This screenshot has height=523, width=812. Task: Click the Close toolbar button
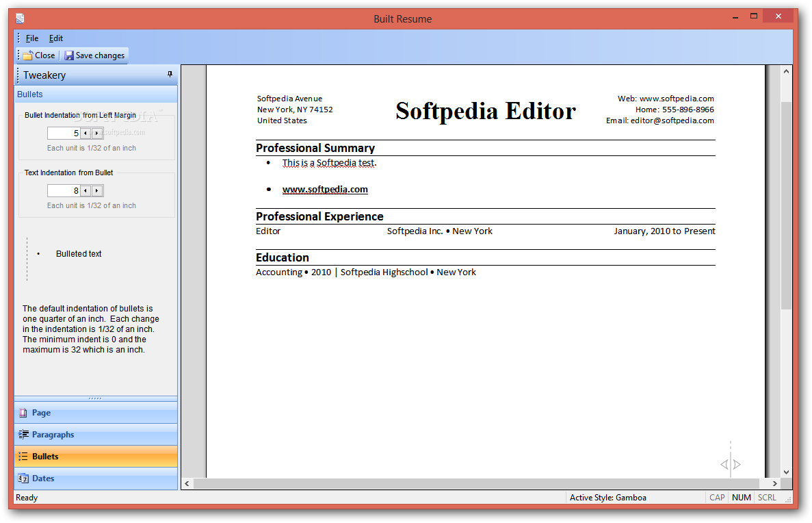[40, 55]
